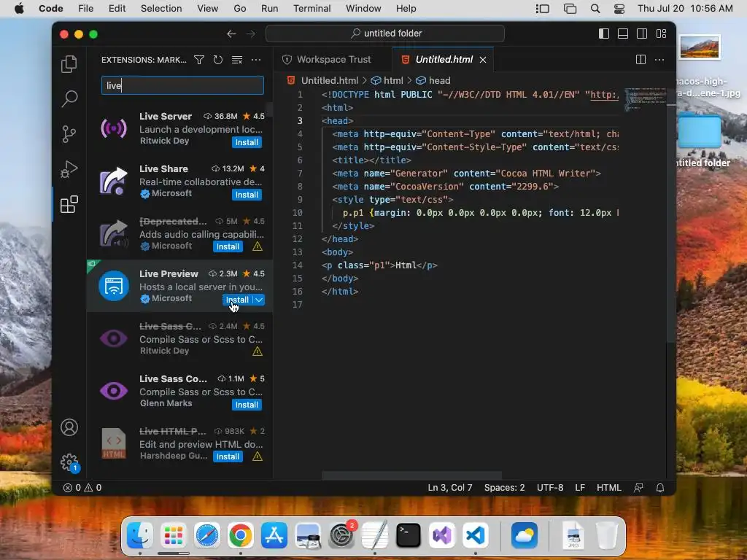Select language mode HTML in status bar

tap(609, 488)
